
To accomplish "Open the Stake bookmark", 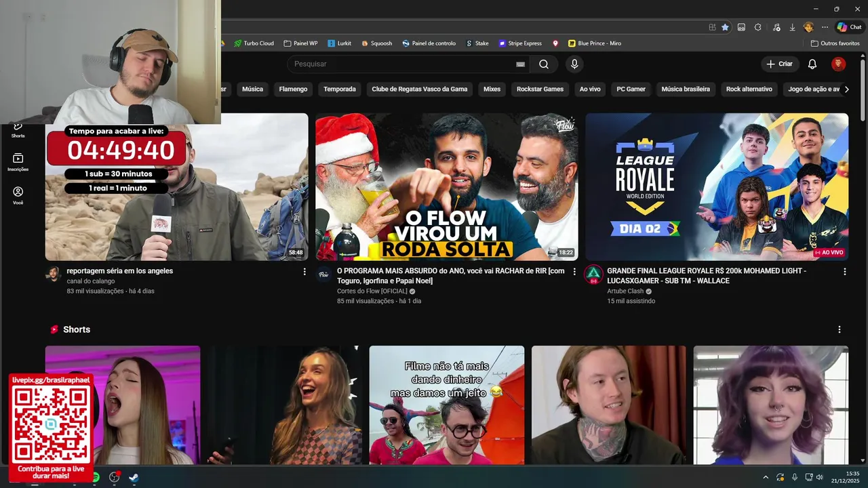I will tap(477, 43).
